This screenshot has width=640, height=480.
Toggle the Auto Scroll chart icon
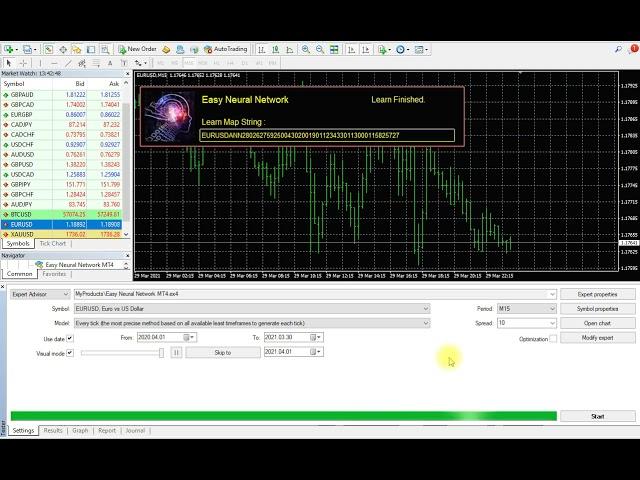click(x=351, y=49)
